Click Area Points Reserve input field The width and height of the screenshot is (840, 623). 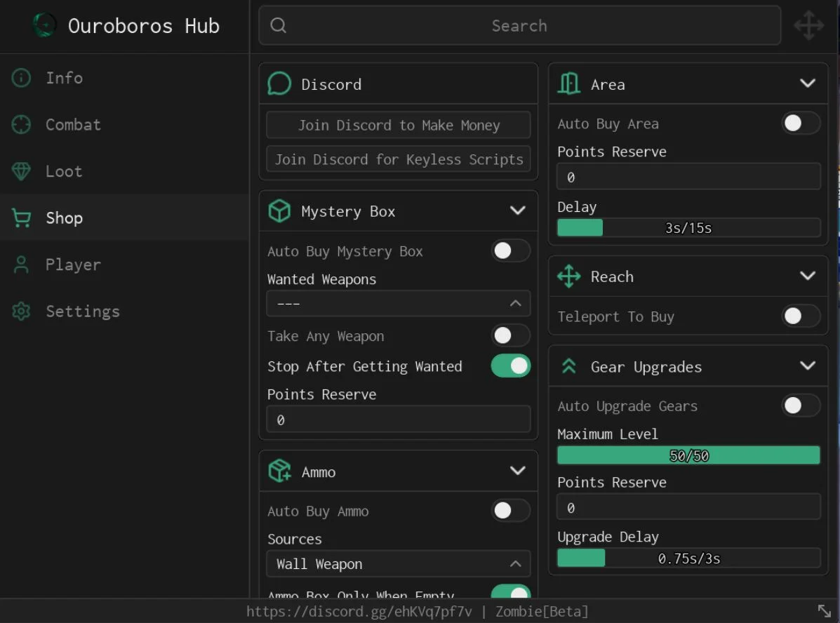tap(688, 177)
